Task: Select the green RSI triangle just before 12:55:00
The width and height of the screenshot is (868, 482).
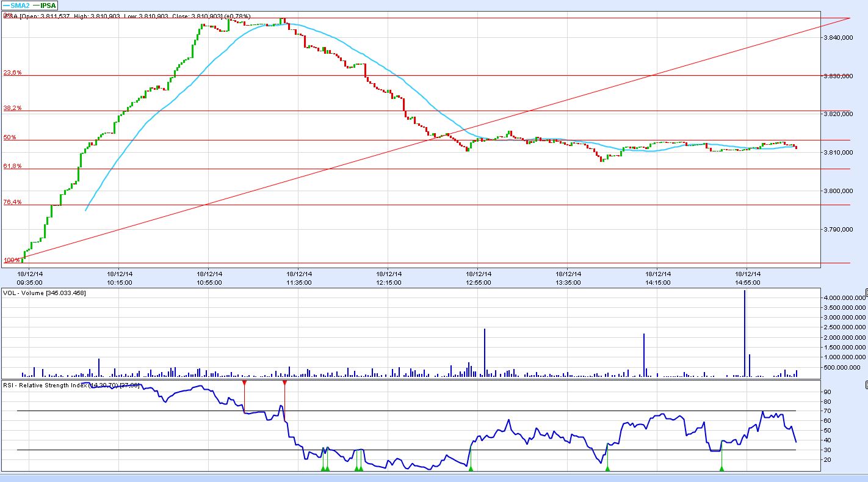Action: click(471, 469)
